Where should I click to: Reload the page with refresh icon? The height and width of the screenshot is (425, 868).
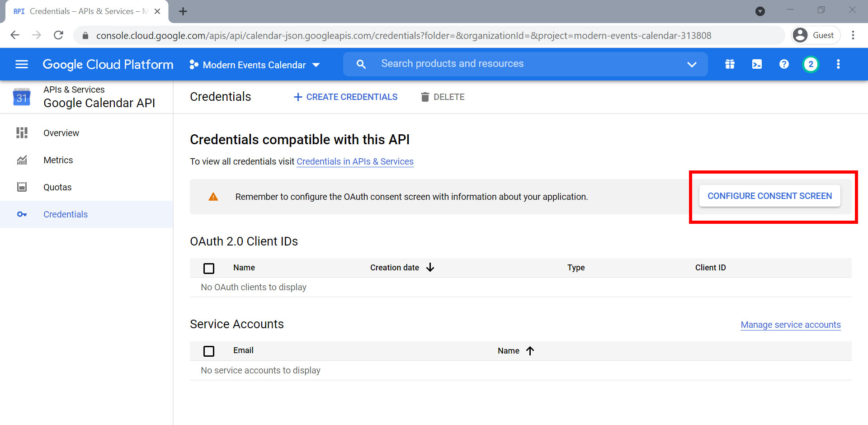[58, 35]
